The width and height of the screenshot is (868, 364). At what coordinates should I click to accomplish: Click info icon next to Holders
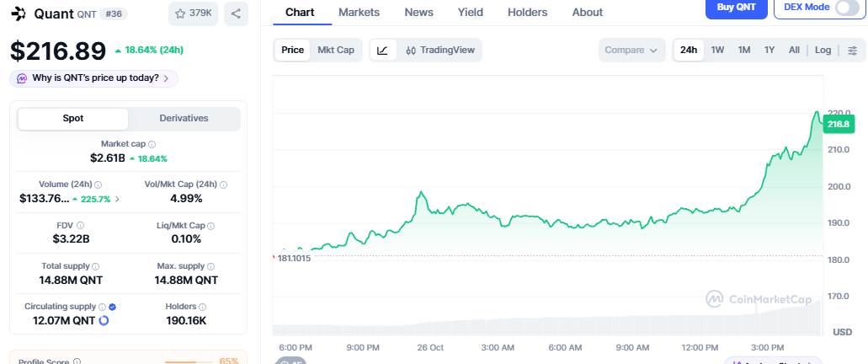tap(203, 307)
